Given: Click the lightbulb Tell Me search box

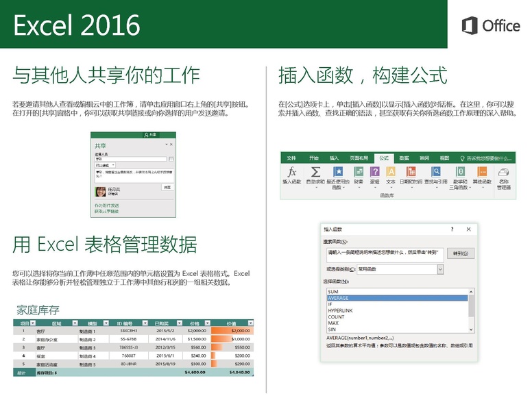Looking at the screenshot, I should pyautogui.click(x=486, y=158).
